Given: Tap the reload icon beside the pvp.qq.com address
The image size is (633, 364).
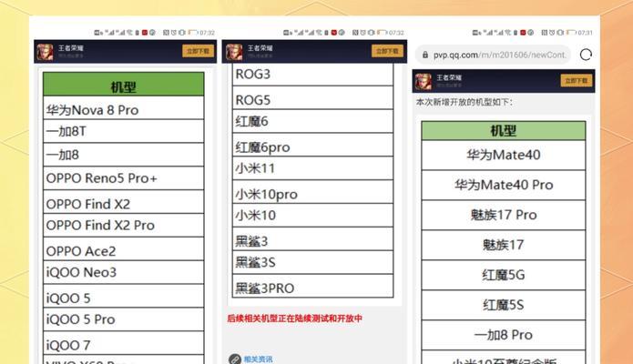Looking at the screenshot, I should point(586,55).
